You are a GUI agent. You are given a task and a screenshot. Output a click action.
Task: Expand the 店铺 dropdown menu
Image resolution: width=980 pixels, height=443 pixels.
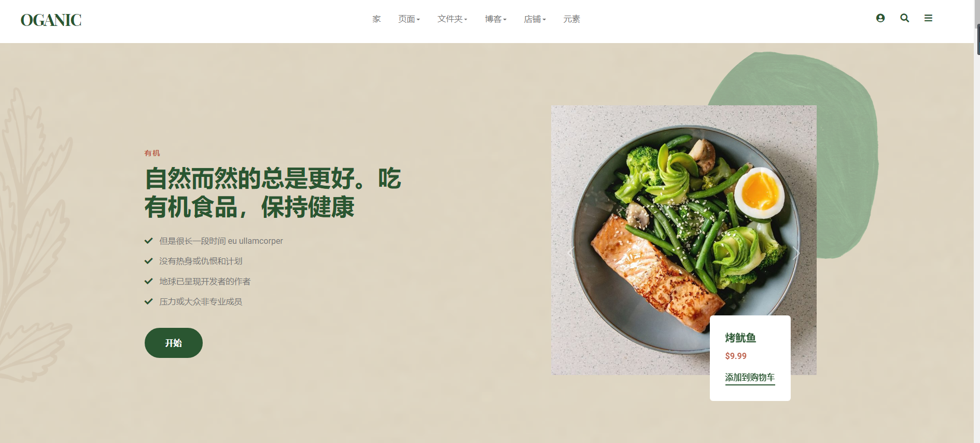pos(535,19)
